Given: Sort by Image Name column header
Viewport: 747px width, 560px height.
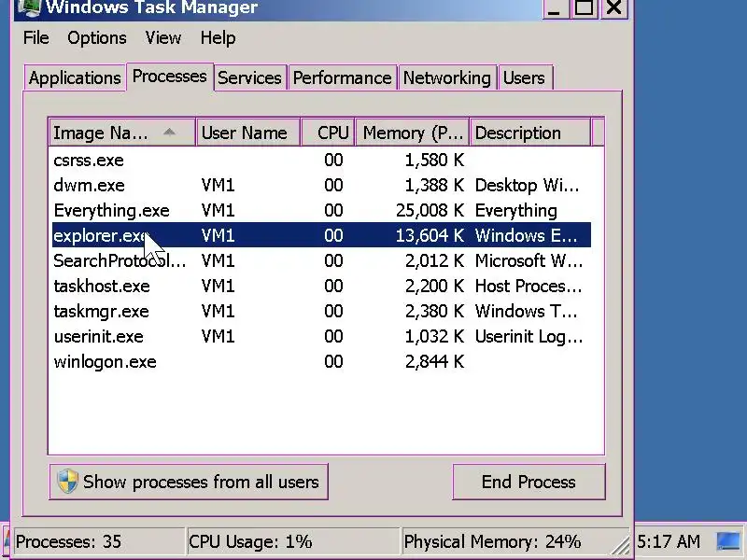Looking at the screenshot, I should click(122, 133).
